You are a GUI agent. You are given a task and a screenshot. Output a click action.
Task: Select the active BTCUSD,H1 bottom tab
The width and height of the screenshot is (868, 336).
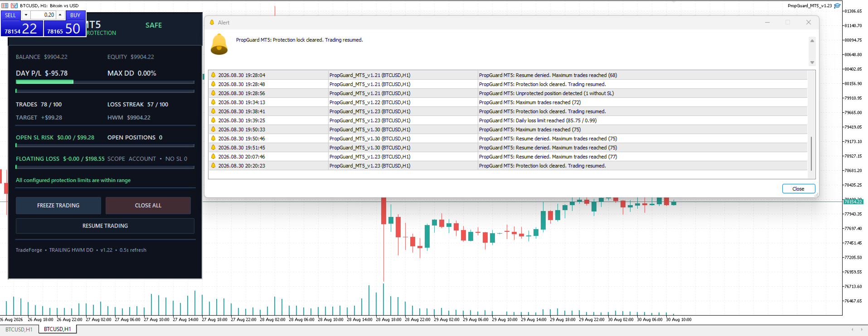click(58, 329)
